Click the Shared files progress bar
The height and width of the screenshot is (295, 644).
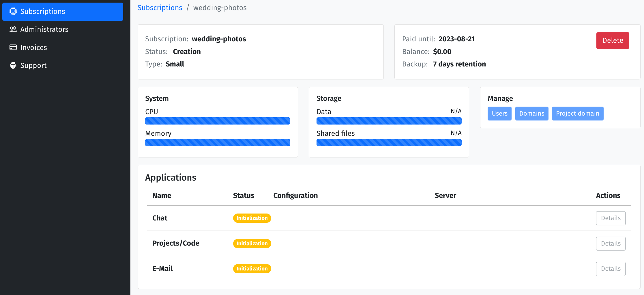[x=389, y=142]
